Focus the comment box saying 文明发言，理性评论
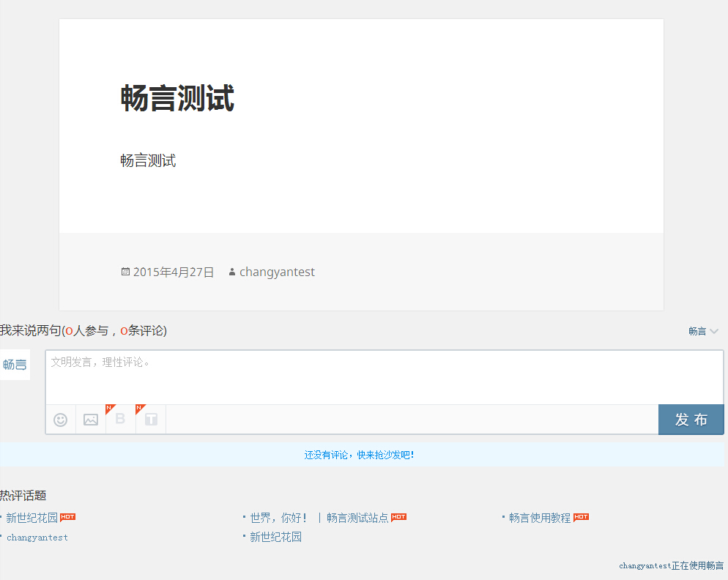Screen dimensions: 728x580 (x=384, y=377)
